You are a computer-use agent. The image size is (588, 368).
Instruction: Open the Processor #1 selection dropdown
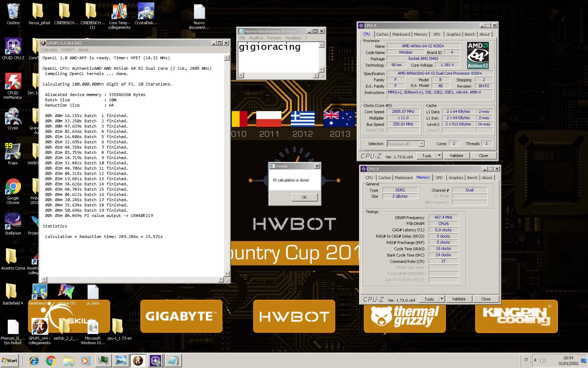point(405,144)
